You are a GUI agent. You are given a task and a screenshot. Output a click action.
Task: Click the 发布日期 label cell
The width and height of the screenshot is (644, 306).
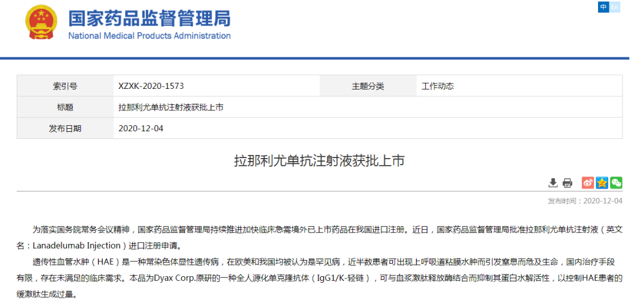pos(66,129)
